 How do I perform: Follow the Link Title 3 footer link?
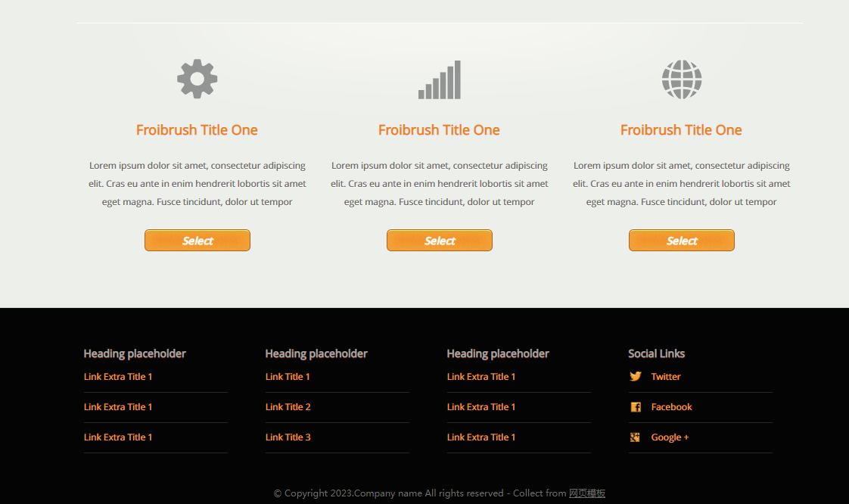point(288,437)
